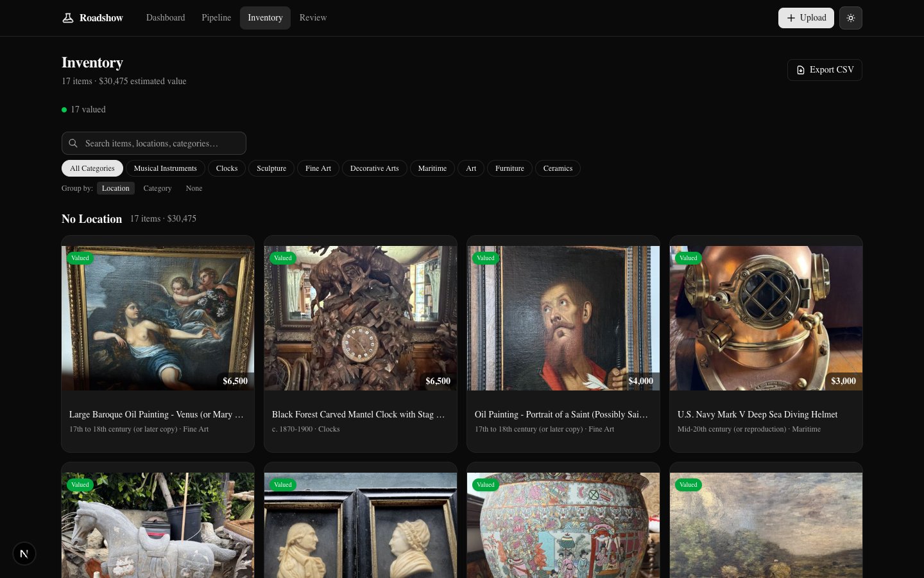The image size is (924, 578).
Task: Filter by Musical Instruments category
Action: pos(166,168)
